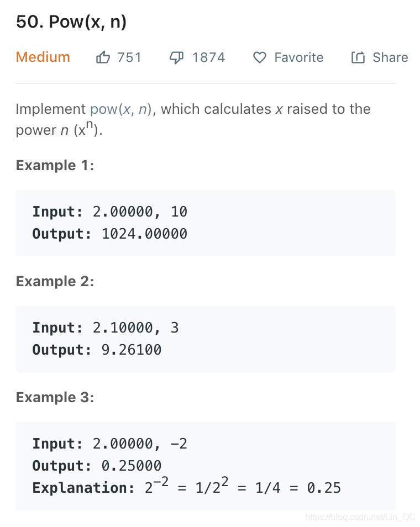This screenshot has width=420, height=527.
Task: Select the Example 3 explanation text
Action: [x=187, y=487]
